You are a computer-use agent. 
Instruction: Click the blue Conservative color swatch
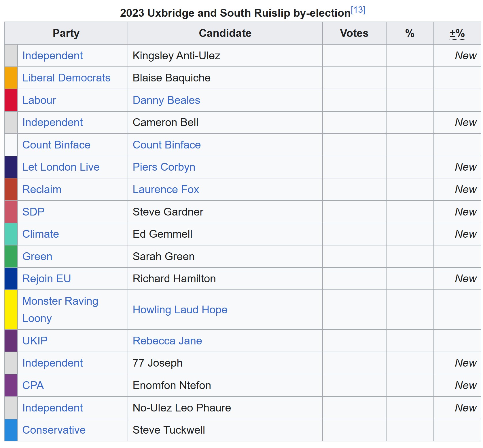pos(11,430)
